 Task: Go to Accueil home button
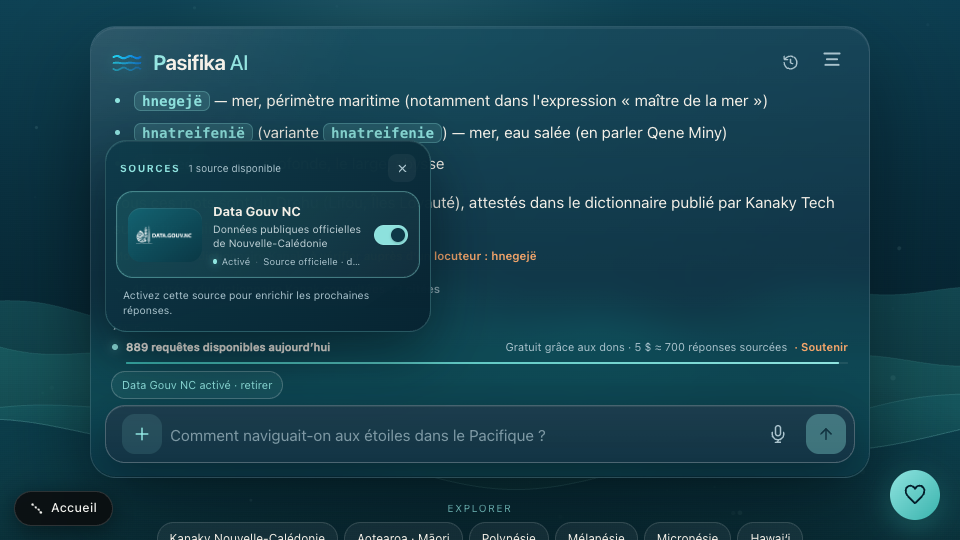pos(64,508)
